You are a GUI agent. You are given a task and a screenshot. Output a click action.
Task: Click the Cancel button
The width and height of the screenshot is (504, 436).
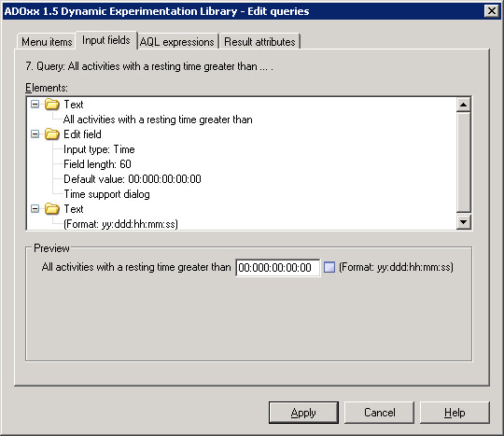point(379,413)
